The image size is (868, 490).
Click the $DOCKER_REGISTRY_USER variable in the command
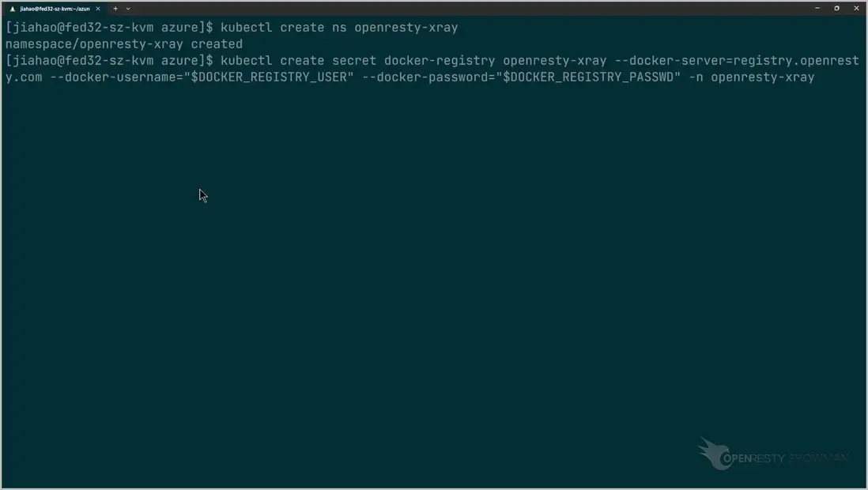(x=272, y=77)
